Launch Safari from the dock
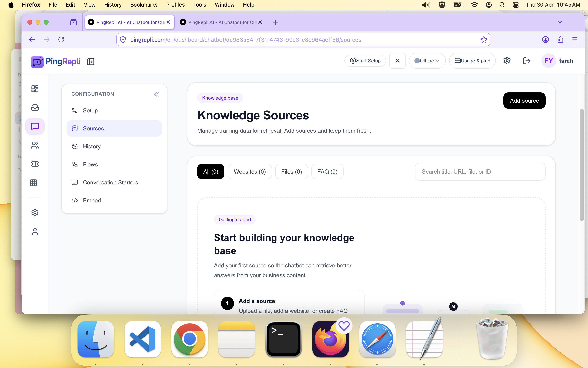The height and width of the screenshot is (368, 588). [x=377, y=339]
